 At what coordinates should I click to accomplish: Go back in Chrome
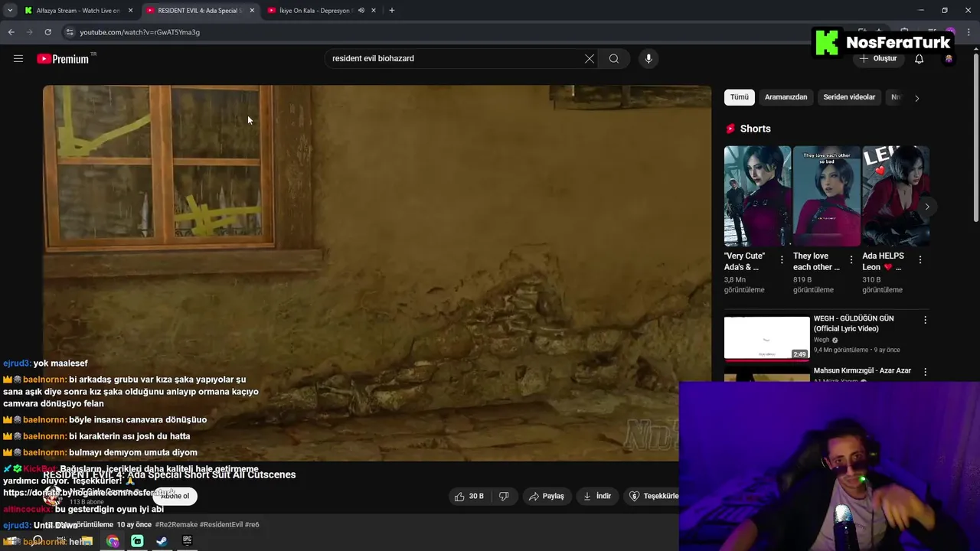11,32
